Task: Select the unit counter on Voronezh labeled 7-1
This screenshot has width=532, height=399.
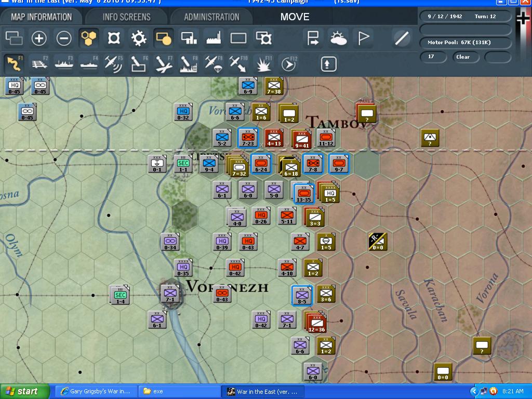Action: (170, 294)
